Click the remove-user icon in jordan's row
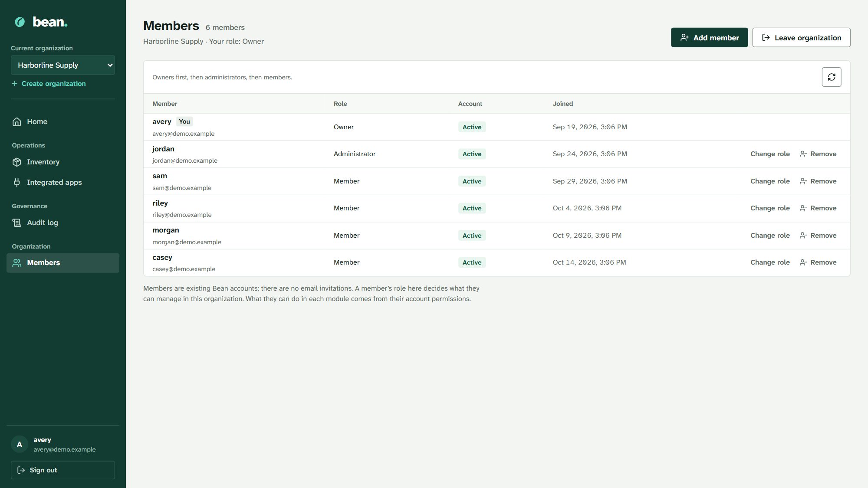 coord(803,154)
